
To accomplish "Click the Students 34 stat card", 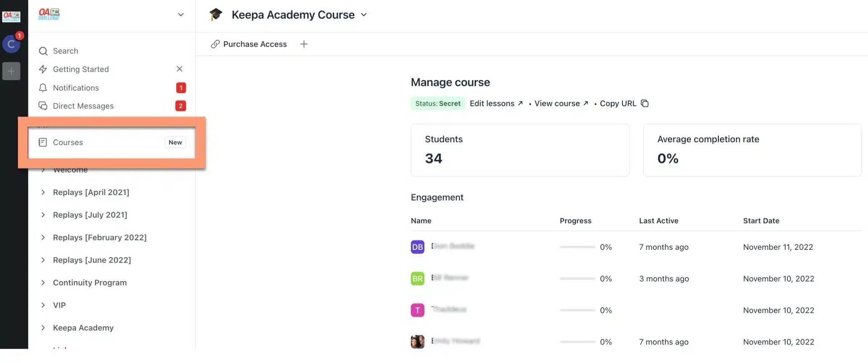I will (520, 150).
